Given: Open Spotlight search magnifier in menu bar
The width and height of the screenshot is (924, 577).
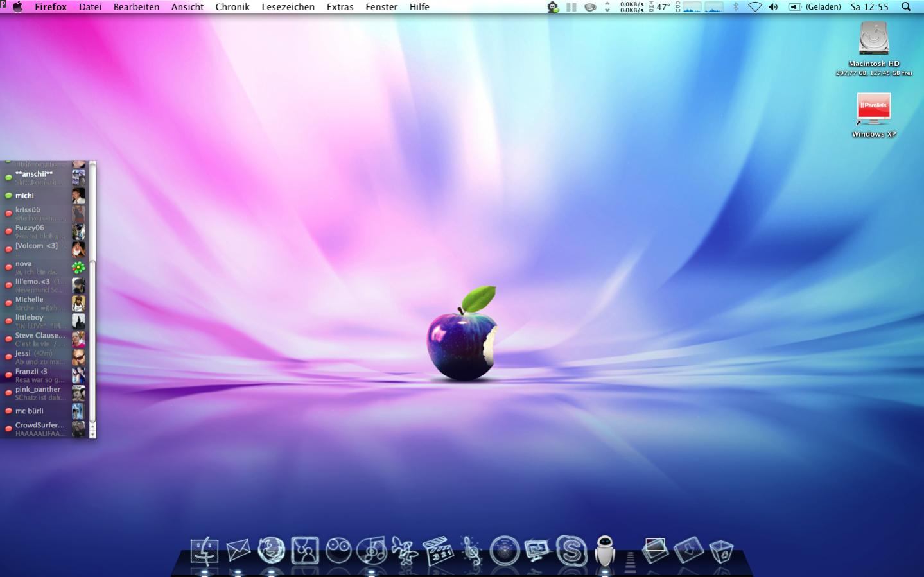Looking at the screenshot, I should coord(906,7).
